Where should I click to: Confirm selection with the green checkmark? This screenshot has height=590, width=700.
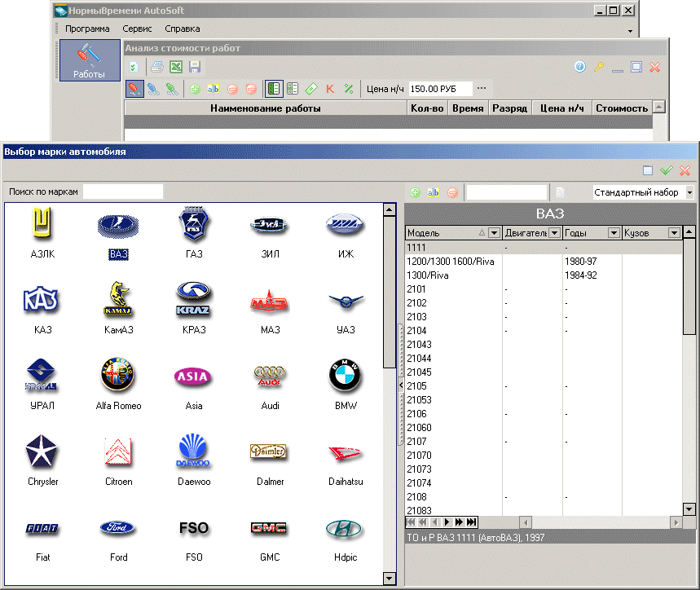pos(667,170)
